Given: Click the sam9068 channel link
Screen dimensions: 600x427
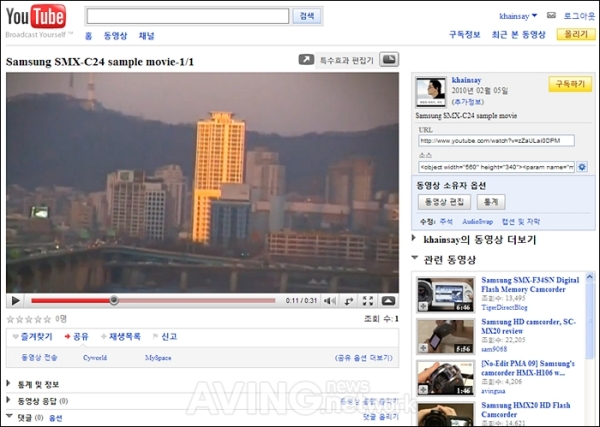Looking at the screenshot, I should (x=494, y=349).
